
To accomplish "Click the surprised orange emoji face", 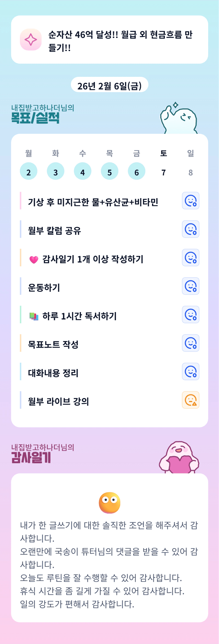I will tap(109, 502).
